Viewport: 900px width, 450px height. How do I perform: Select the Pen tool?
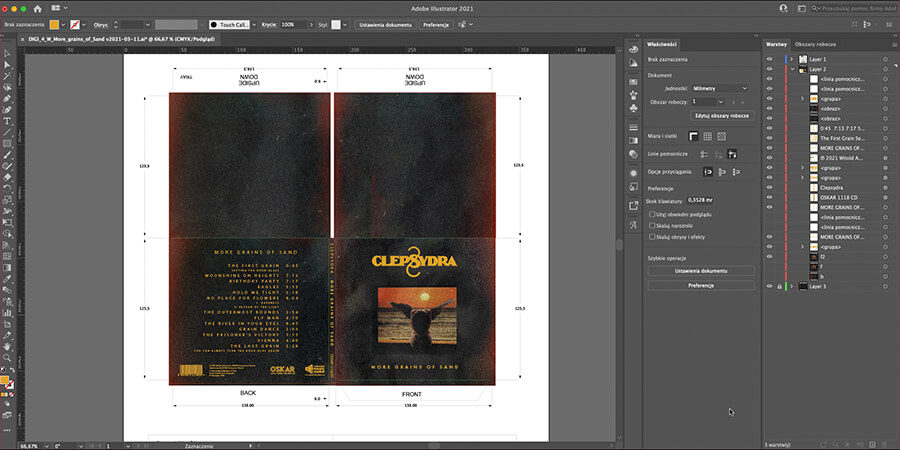tap(7, 99)
